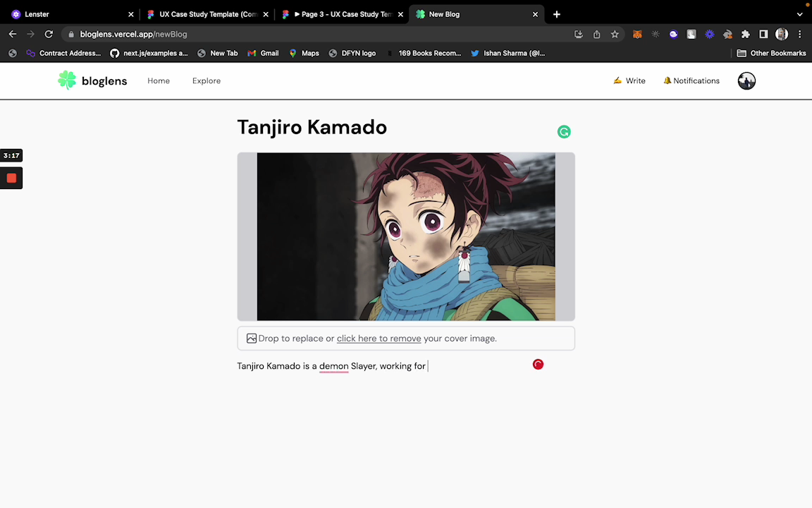This screenshot has height=508, width=812.
Task: Click the 3:17 recording timer
Action: pyautogui.click(x=11, y=155)
